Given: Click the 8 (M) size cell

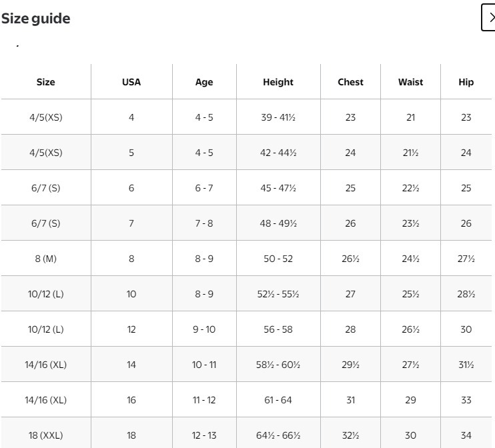Looking at the screenshot, I should 46,259.
